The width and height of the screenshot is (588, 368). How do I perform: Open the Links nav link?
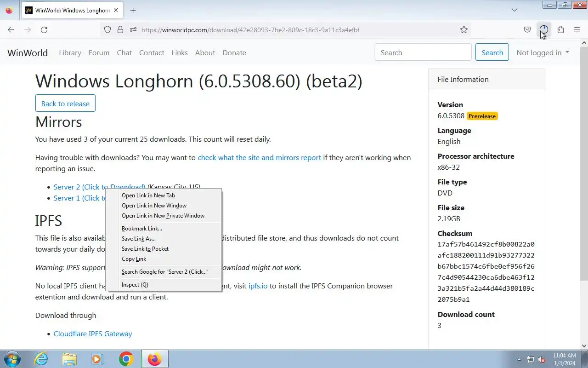180,52
